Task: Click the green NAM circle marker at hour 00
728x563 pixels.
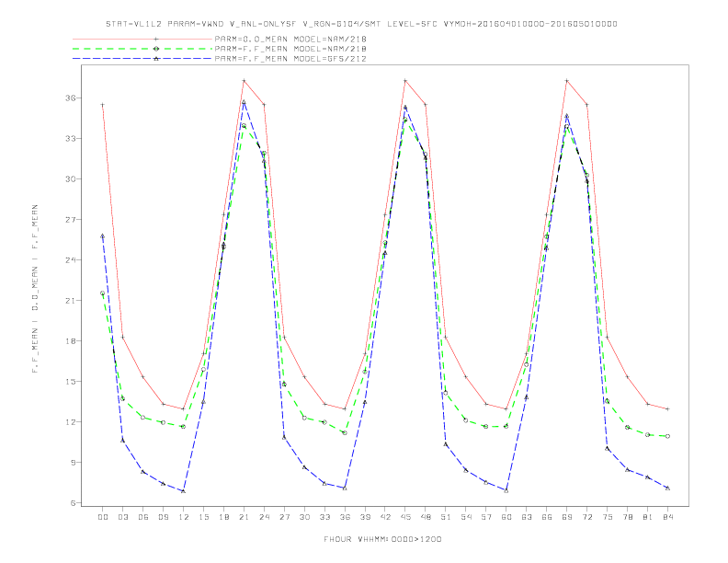Action: point(103,293)
